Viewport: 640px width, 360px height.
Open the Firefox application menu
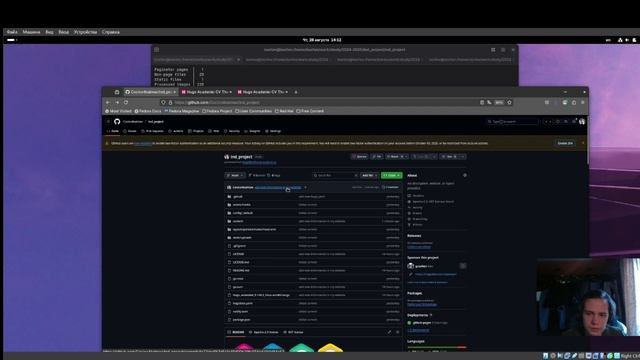582,102
